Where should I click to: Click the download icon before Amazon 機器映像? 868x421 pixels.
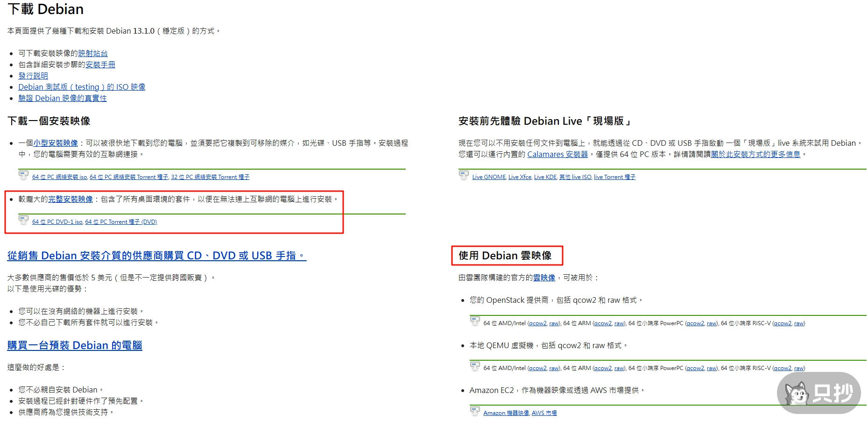(x=475, y=411)
